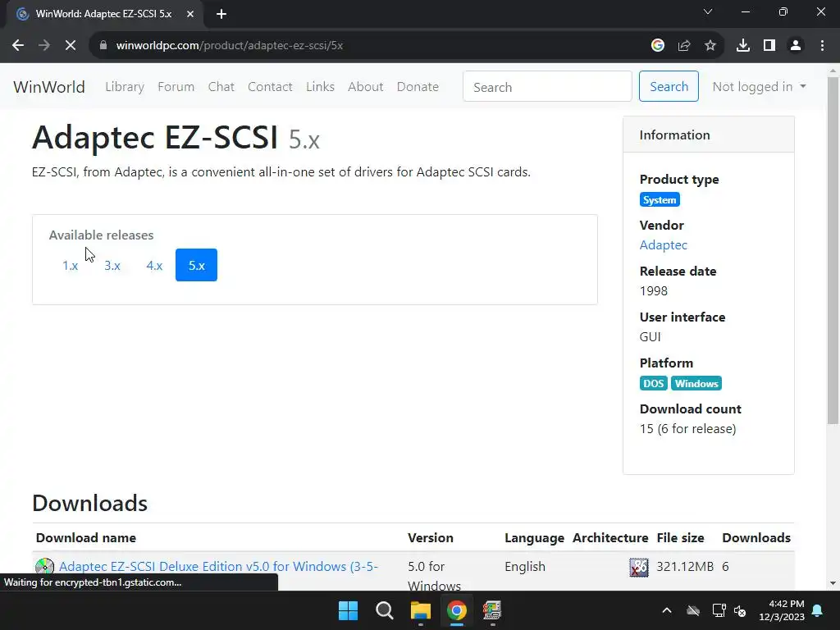The width and height of the screenshot is (840, 630).
Task: Click the Release date value 1998
Action: pos(654,291)
